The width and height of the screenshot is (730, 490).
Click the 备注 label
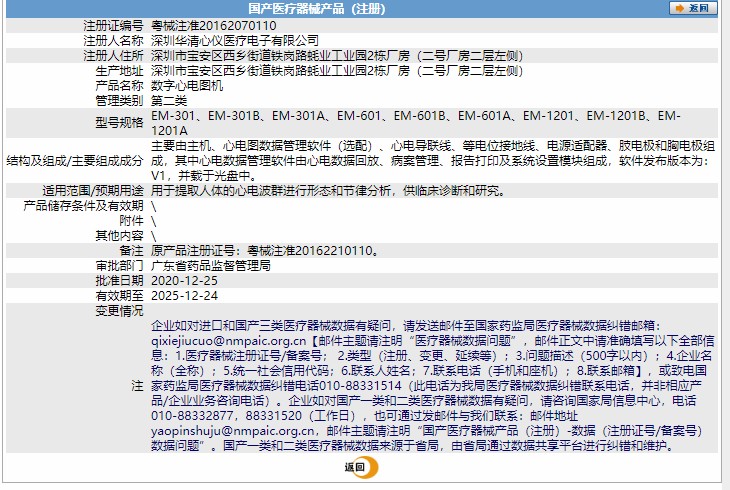point(131,251)
